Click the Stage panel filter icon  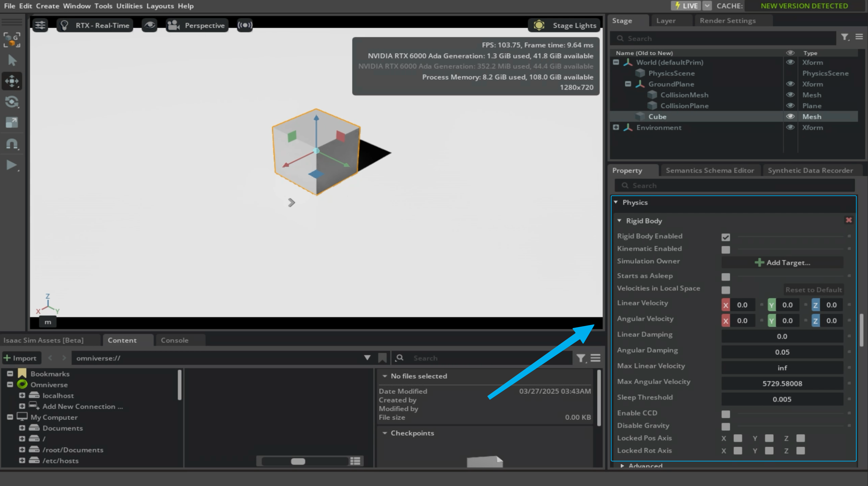[845, 37]
